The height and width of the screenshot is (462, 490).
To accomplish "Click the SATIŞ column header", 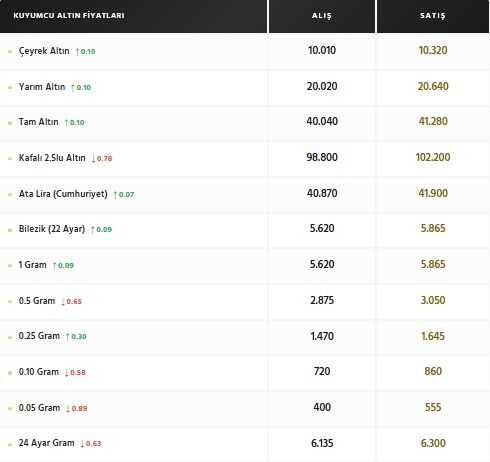I will click(x=433, y=16).
